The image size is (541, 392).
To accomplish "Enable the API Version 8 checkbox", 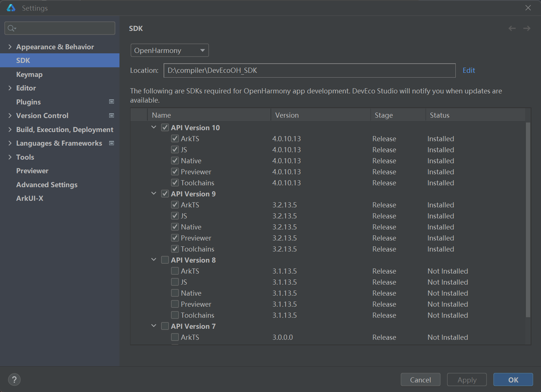I will (x=165, y=260).
